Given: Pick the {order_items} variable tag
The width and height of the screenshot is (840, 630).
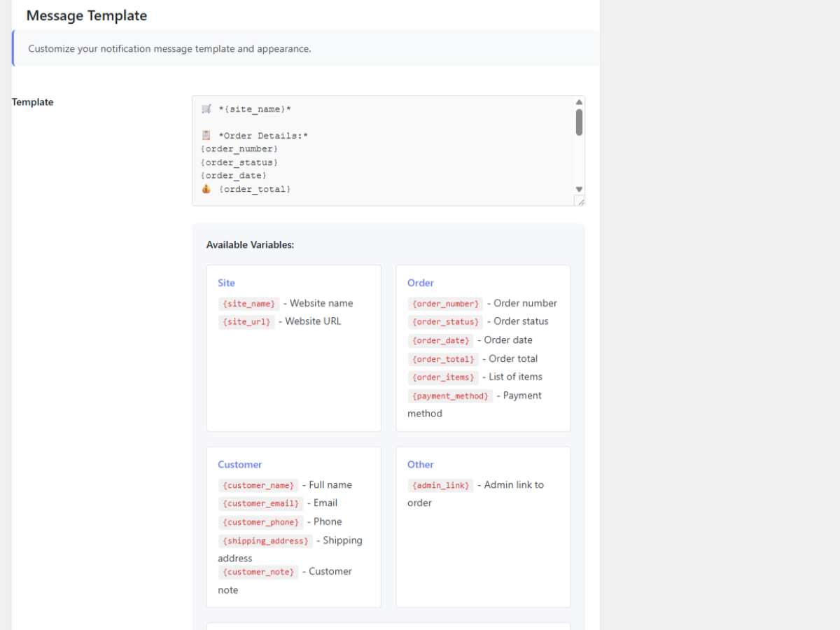Looking at the screenshot, I should click(442, 377).
